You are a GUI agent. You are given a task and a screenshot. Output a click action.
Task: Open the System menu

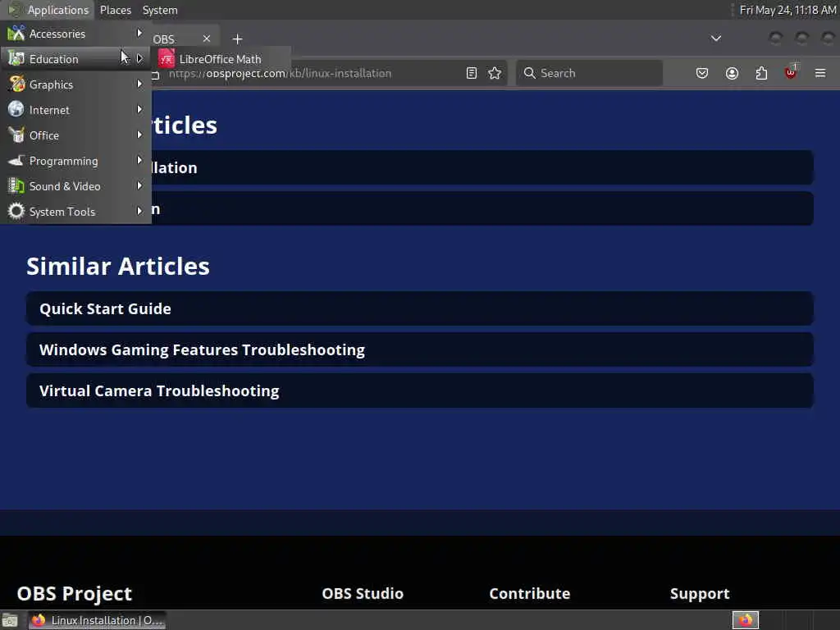point(160,10)
